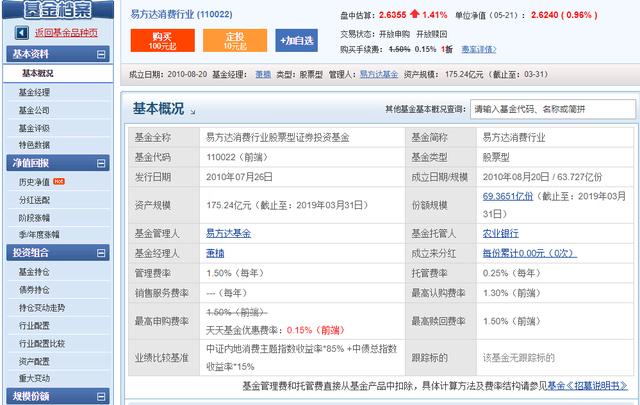This screenshot has height=405, width=640.
Task: Open 特色数据 in the sidebar
Action: 34,145
